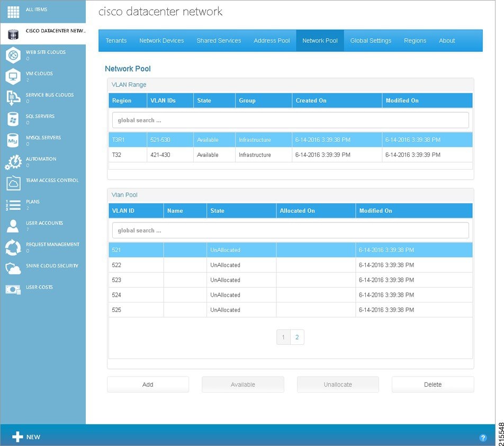Sort Vlan Pool by VLAN ID column

click(136, 211)
